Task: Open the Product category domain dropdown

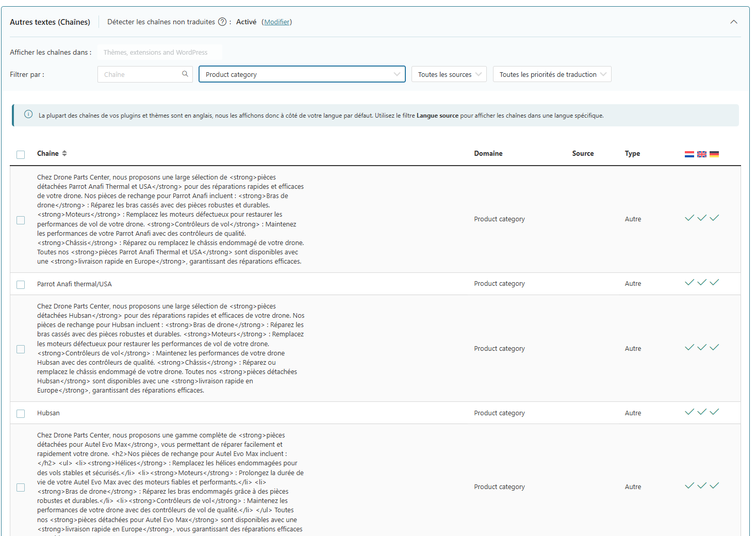Action: pyautogui.click(x=302, y=74)
